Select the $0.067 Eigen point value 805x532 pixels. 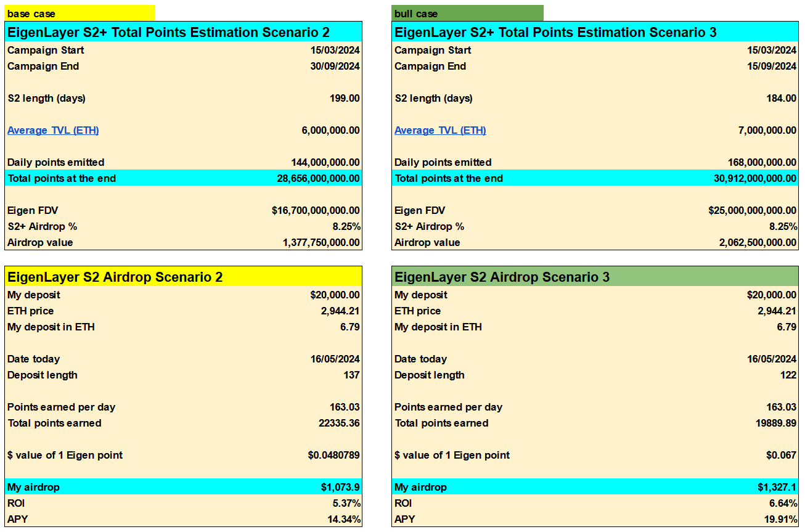[782, 455]
